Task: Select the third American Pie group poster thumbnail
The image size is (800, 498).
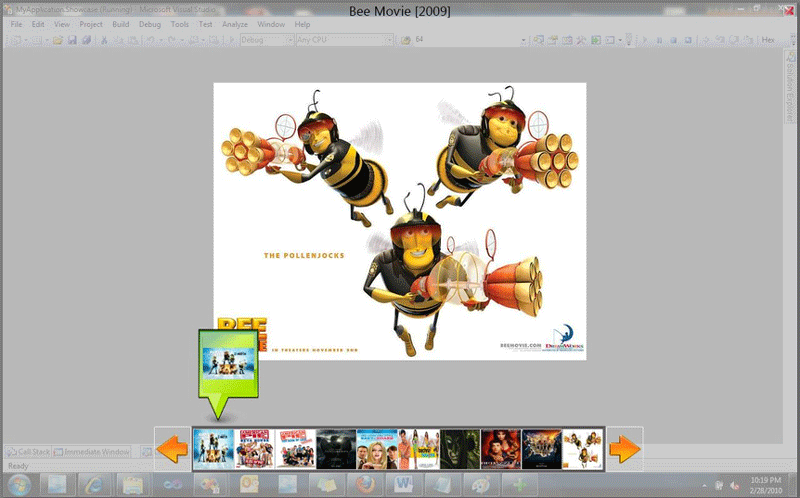Action: point(295,449)
